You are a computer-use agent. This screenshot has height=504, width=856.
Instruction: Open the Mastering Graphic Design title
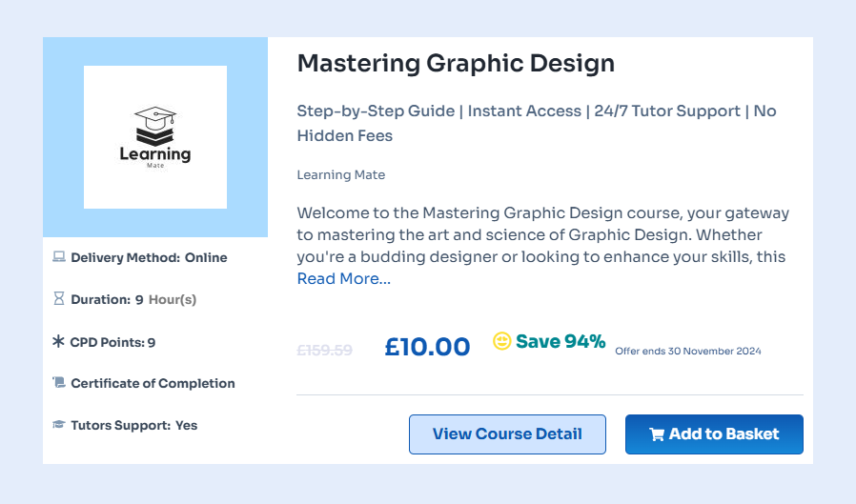pos(456,64)
